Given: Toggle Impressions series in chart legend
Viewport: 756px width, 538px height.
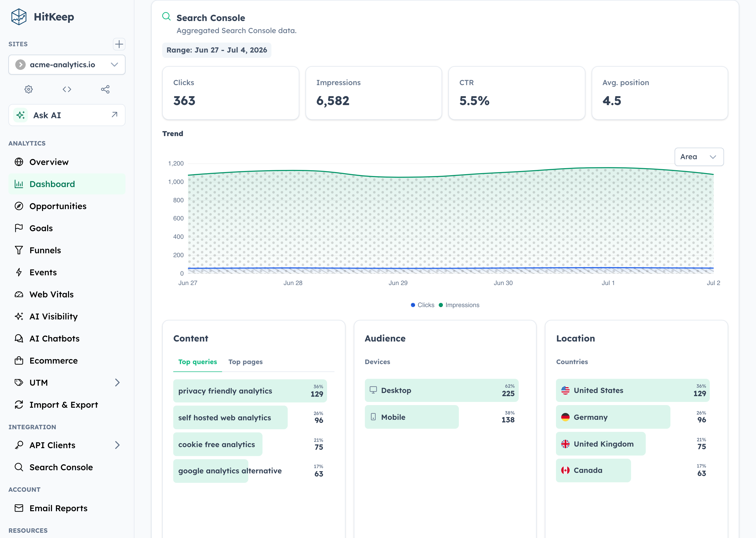Looking at the screenshot, I should click(459, 305).
